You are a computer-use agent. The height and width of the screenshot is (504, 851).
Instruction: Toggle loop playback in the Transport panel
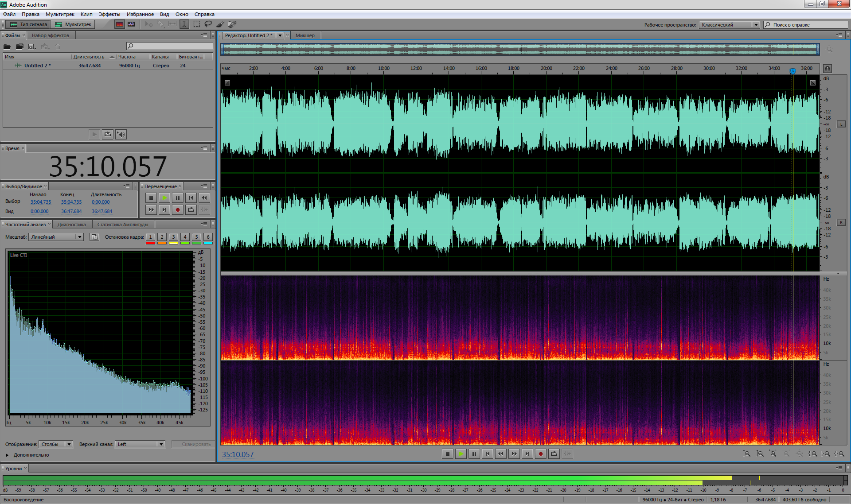pyautogui.click(x=191, y=209)
